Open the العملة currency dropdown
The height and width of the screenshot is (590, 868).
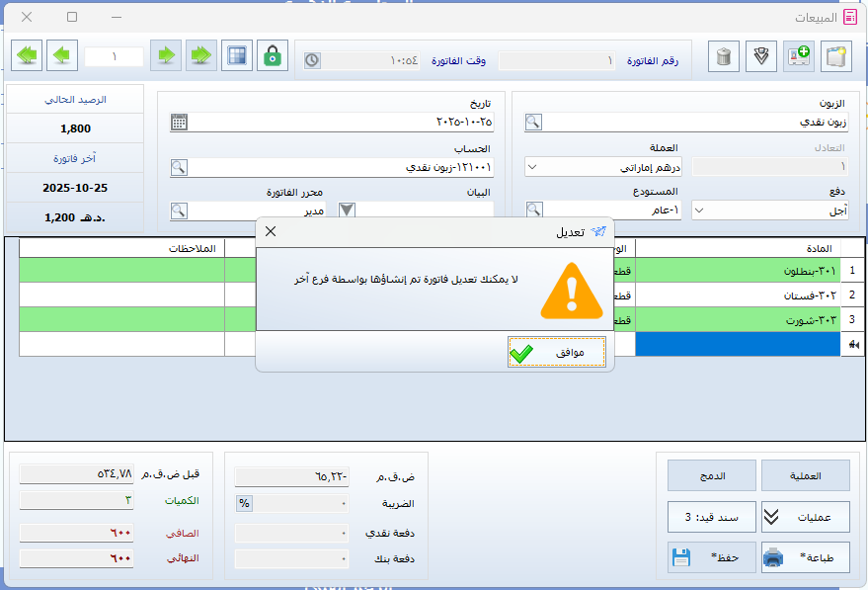(x=533, y=166)
